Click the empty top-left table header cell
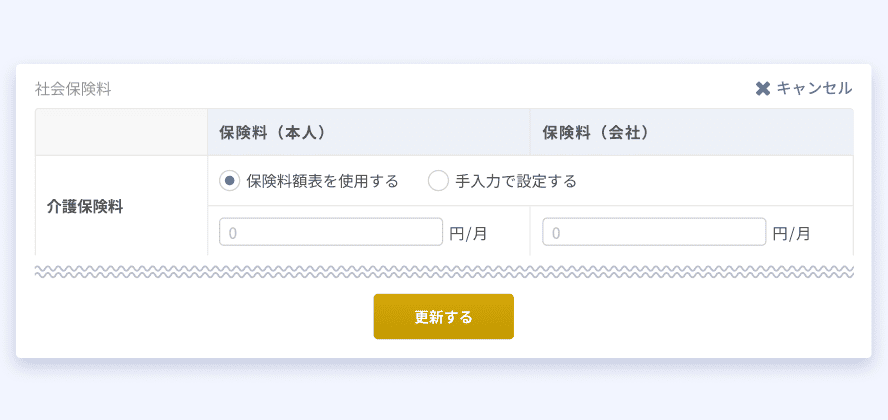The image size is (888, 420). (x=121, y=132)
